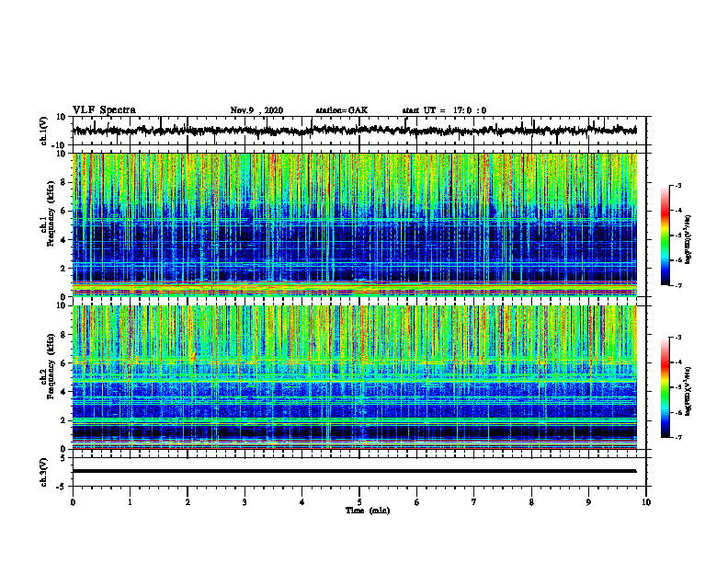Click the time axis tick label "7"
The image size is (728, 563).
pyautogui.click(x=474, y=502)
